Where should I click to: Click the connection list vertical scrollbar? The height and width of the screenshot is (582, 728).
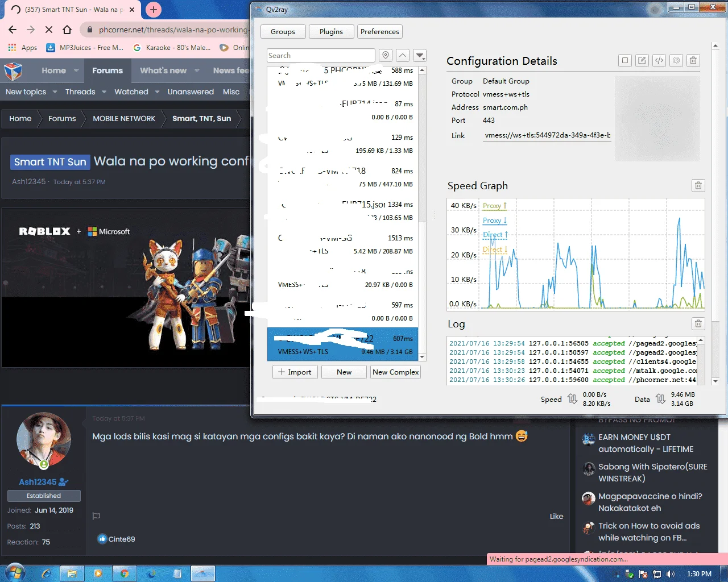tap(422, 213)
